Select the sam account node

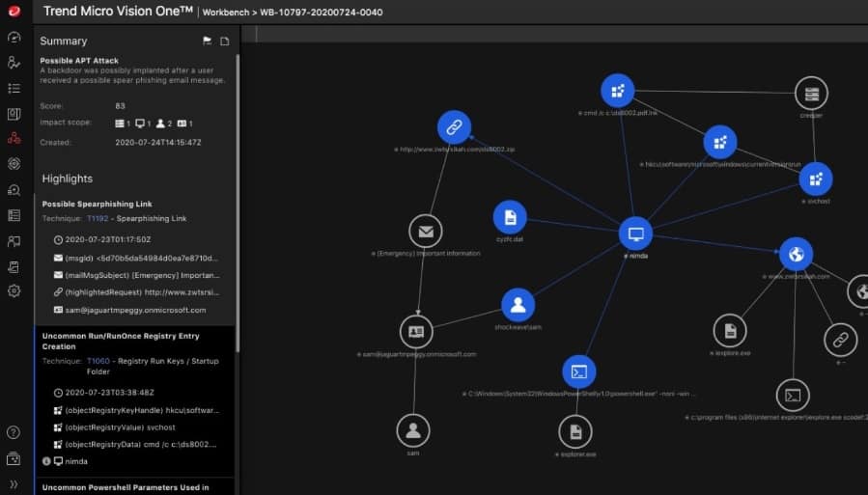(413, 430)
